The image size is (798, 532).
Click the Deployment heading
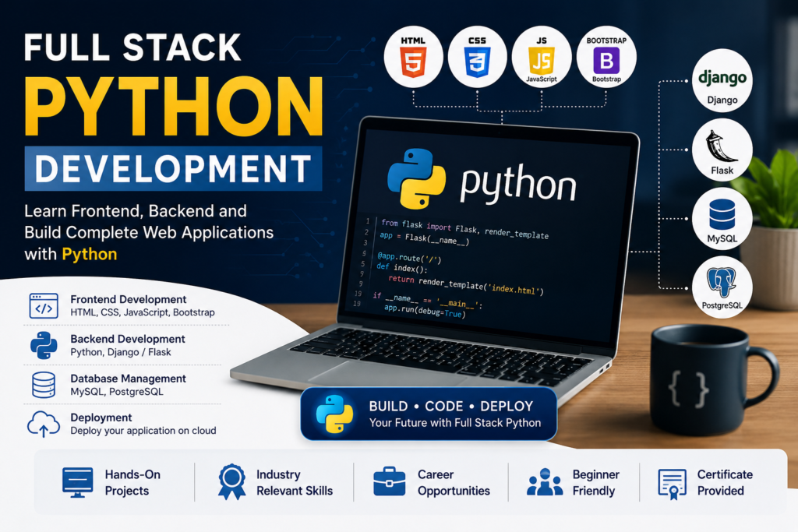click(x=101, y=417)
